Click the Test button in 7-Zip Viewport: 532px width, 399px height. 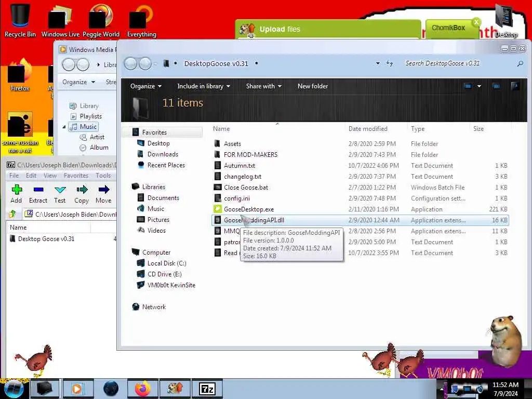[60, 194]
